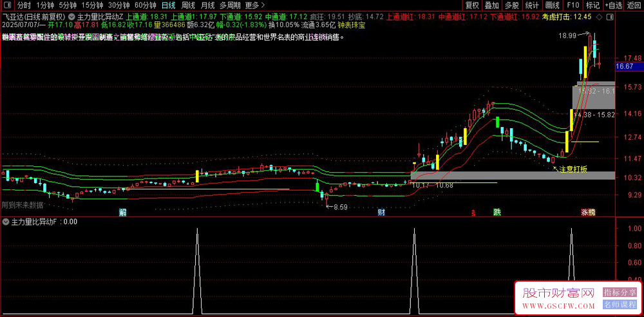Switch to the 分时 tab
This screenshot has width=644, height=317.
(x=24, y=5)
